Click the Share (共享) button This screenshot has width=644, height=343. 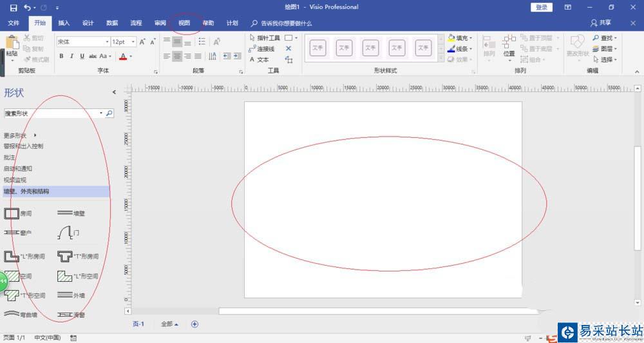601,23
